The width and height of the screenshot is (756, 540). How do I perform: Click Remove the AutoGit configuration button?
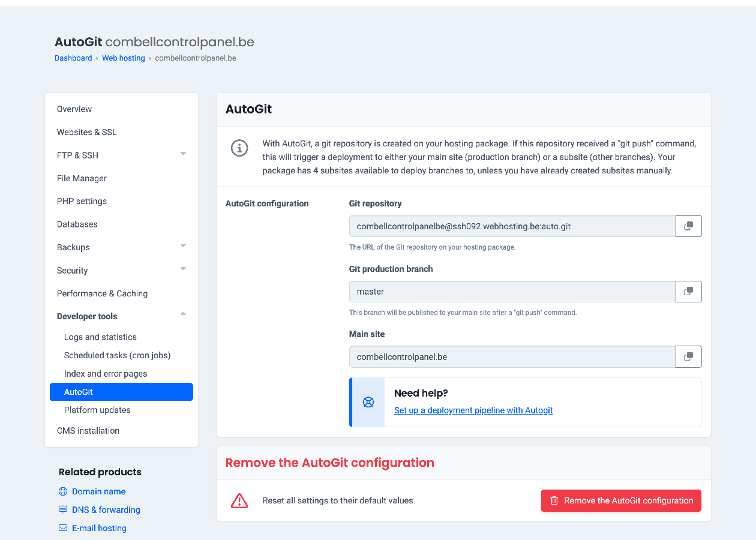pos(621,500)
